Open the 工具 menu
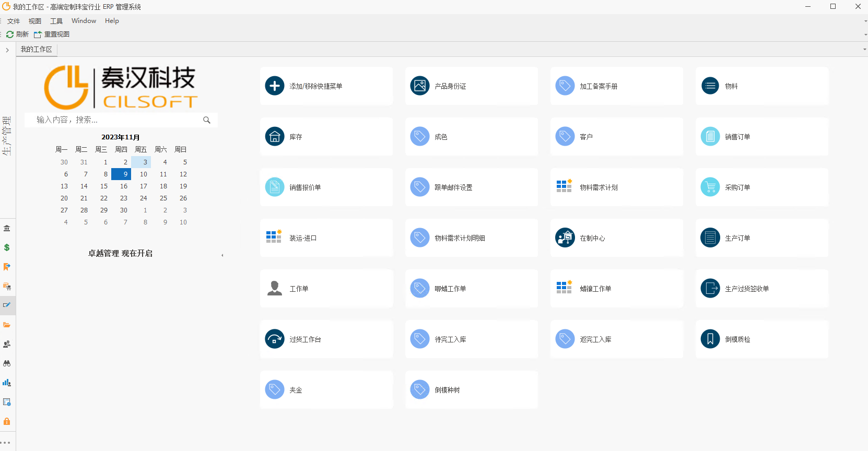The width and height of the screenshot is (868, 451). [x=56, y=21]
